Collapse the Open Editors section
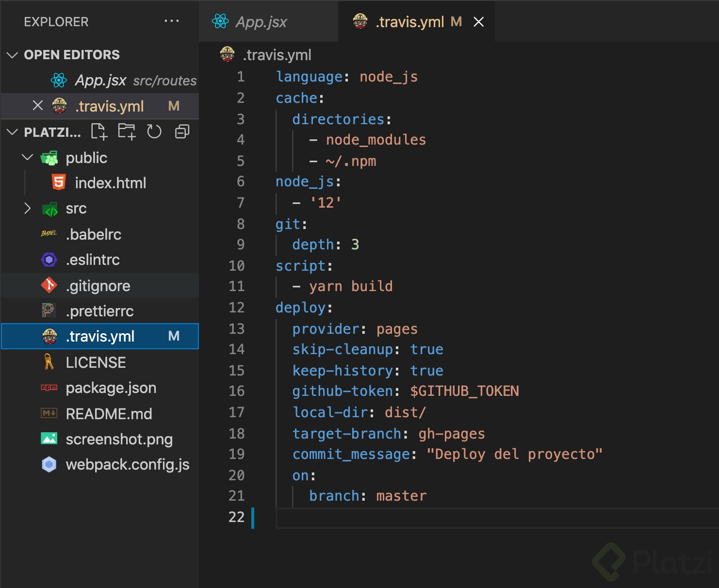Image resolution: width=719 pixels, height=588 pixels. (13, 55)
